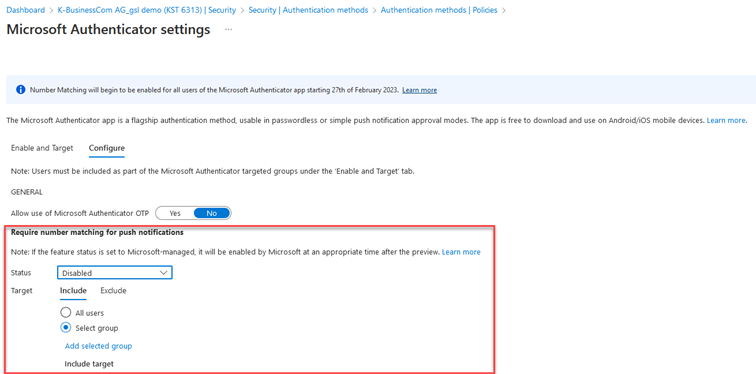
Task: Switch to the Configure tab
Action: [107, 148]
